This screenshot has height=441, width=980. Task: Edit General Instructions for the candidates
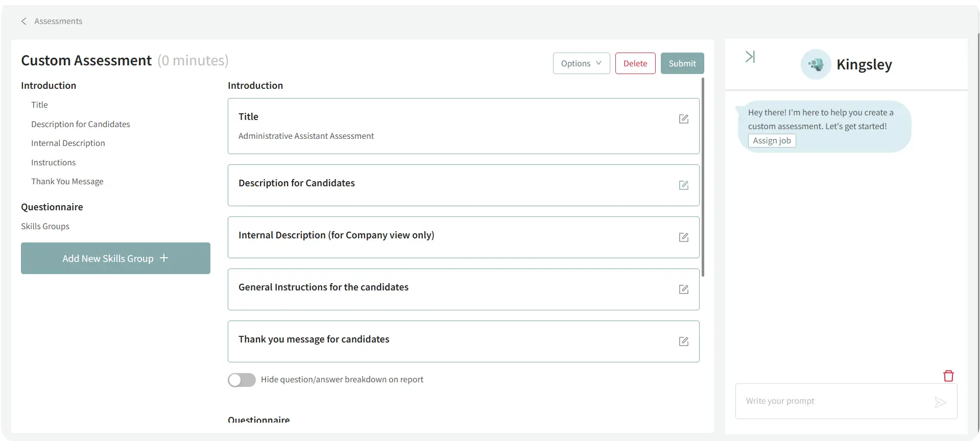coord(684,289)
